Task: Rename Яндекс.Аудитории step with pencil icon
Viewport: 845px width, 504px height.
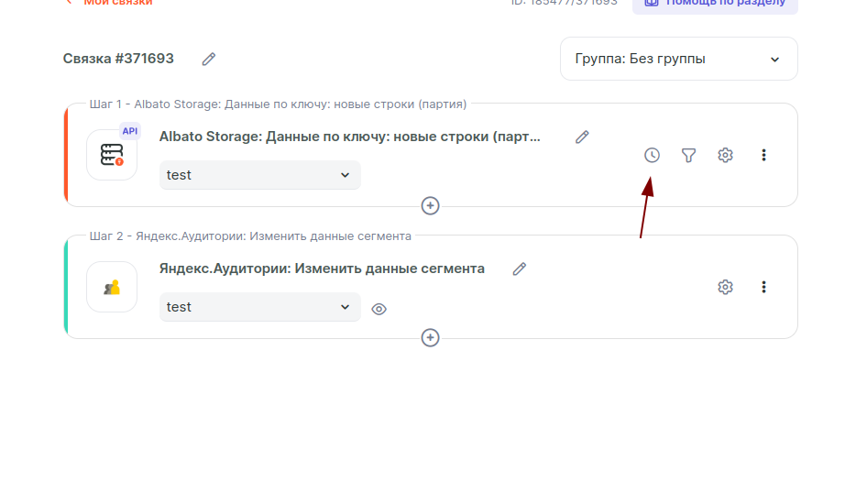Action: tap(520, 268)
